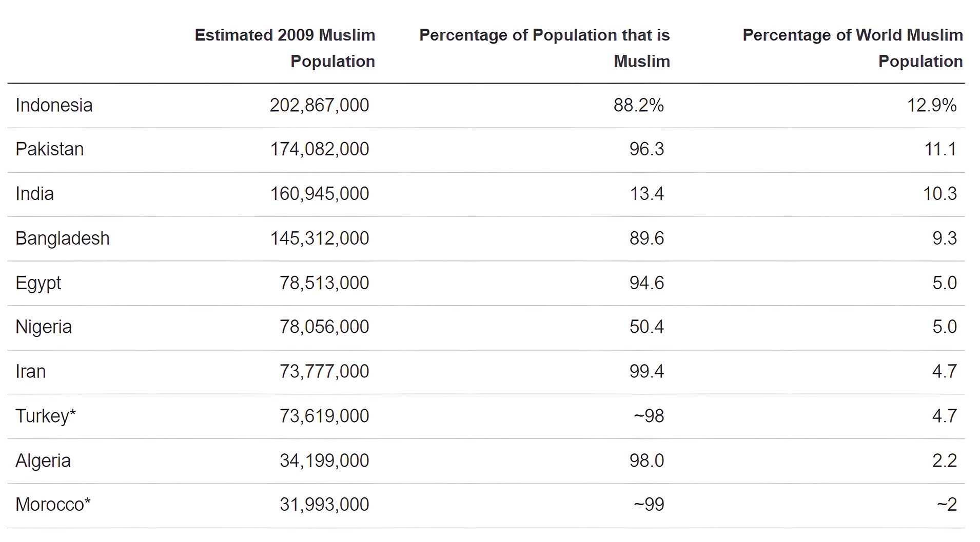
Task: Click the Algeria country name
Action: 43,460
